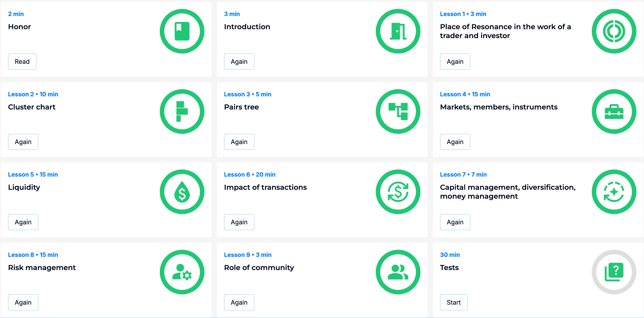Click the Role of community people icon

(x=398, y=272)
